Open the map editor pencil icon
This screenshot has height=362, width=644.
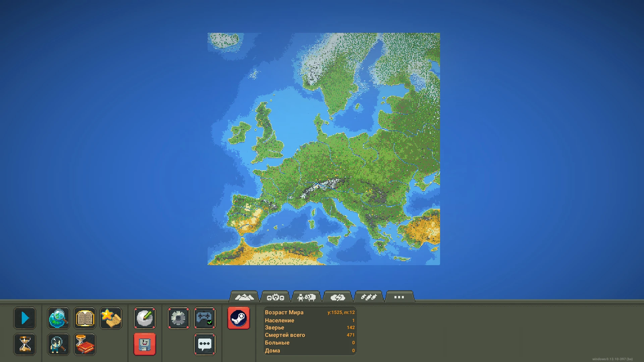pyautogui.click(x=145, y=318)
